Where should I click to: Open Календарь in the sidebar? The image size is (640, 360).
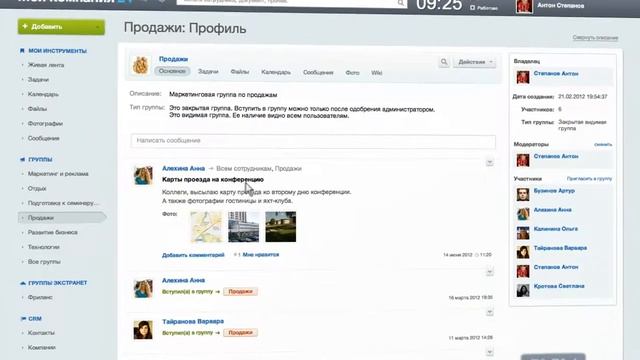[43, 94]
